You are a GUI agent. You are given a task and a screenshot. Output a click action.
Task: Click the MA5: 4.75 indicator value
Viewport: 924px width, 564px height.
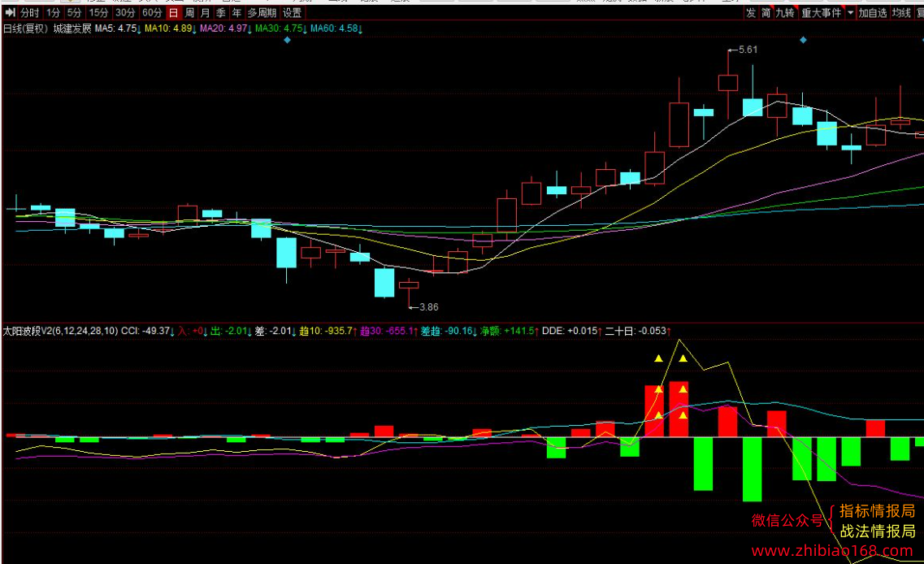coord(118,28)
